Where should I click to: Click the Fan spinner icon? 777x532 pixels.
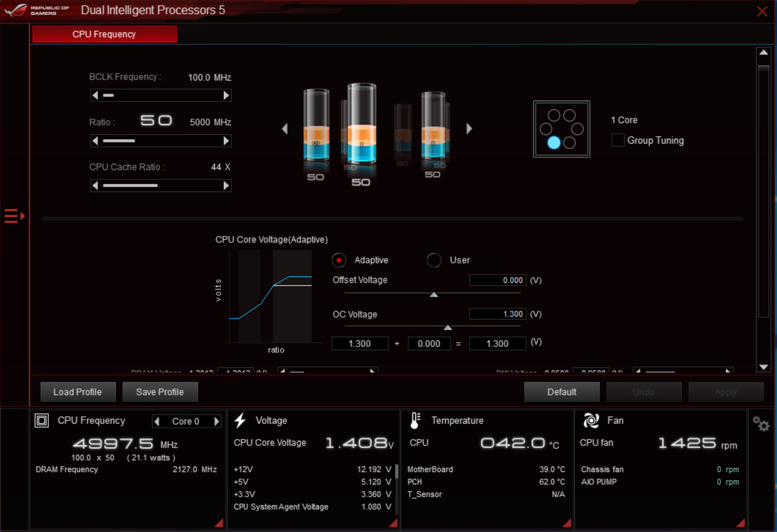tap(591, 421)
